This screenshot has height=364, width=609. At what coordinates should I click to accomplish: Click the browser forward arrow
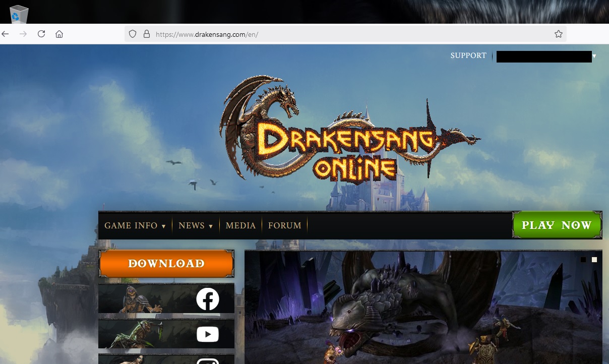pos(23,34)
